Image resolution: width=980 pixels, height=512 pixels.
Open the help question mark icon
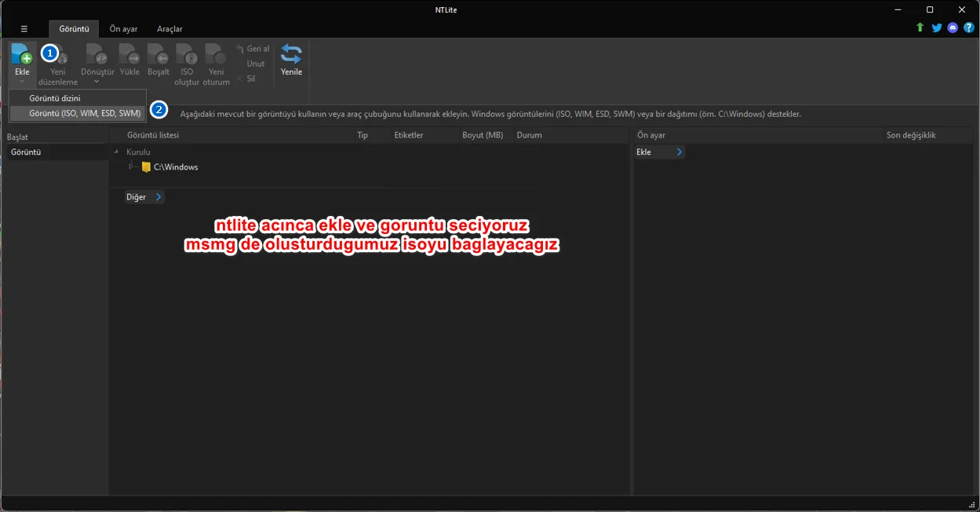[969, 27]
